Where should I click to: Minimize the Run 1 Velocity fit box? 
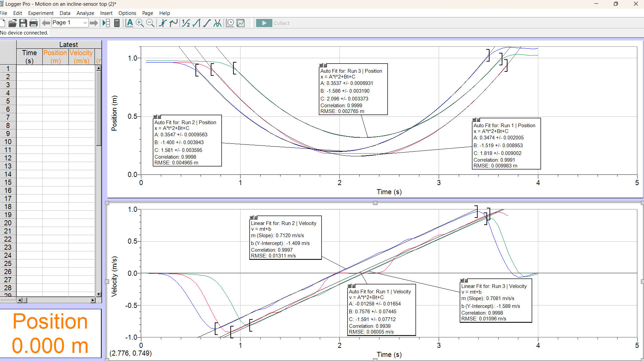tap(353, 286)
